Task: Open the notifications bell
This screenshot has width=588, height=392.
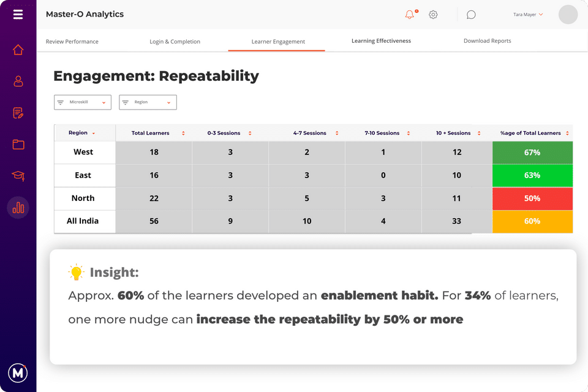Action: click(x=410, y=14)
